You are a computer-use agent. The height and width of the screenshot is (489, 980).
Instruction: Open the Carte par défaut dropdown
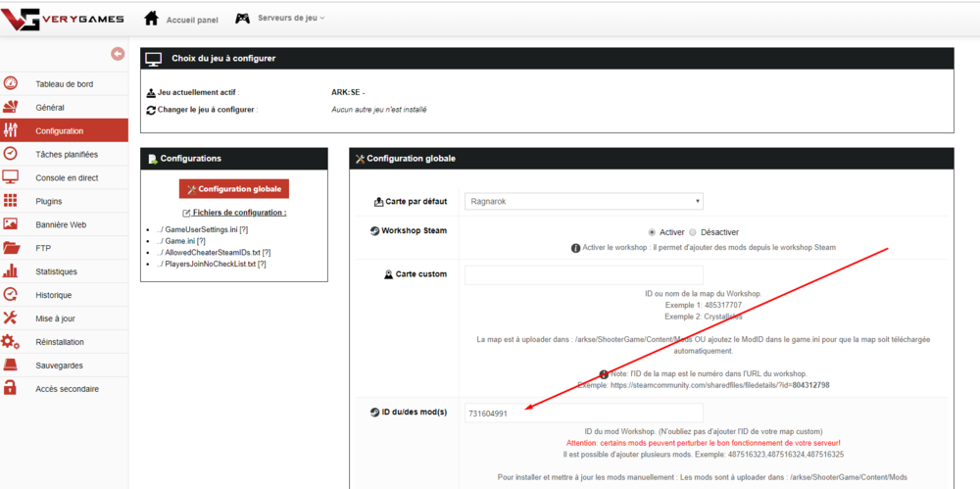coord(583,201)
